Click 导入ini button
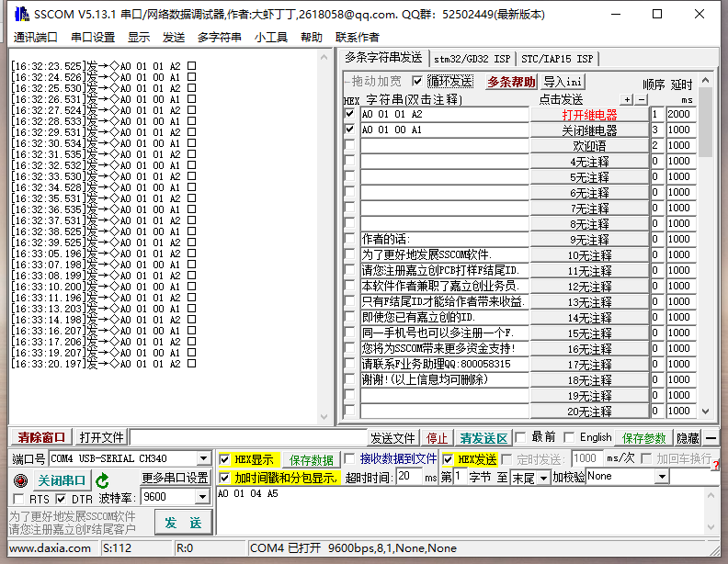This screenshot has width=728, height=564. [x=563, y=82]
